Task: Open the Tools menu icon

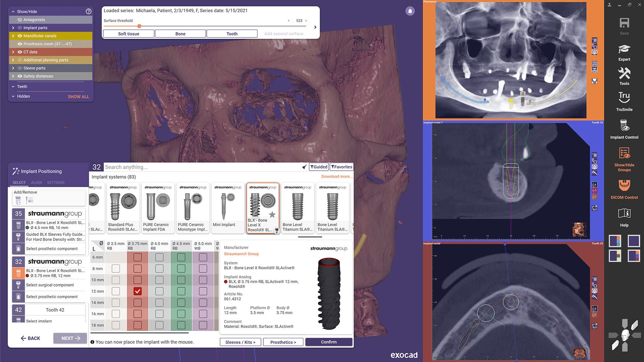Action: point(624,73)
